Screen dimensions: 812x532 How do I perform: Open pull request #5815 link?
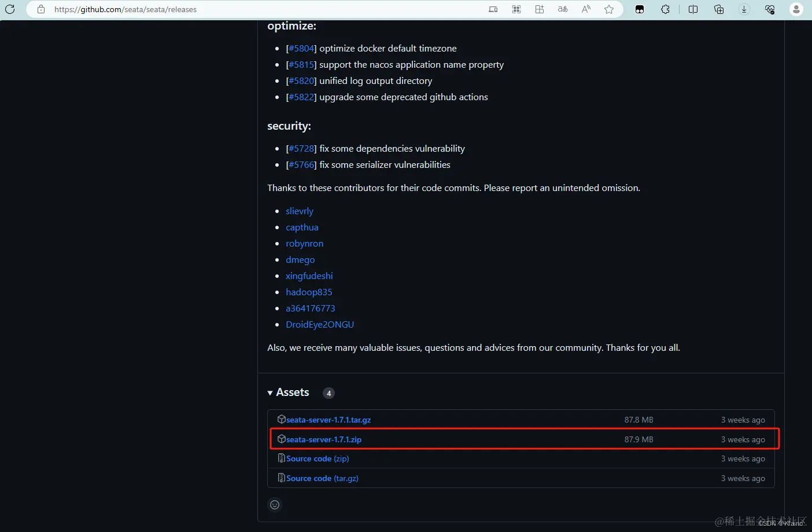[301, 65]
